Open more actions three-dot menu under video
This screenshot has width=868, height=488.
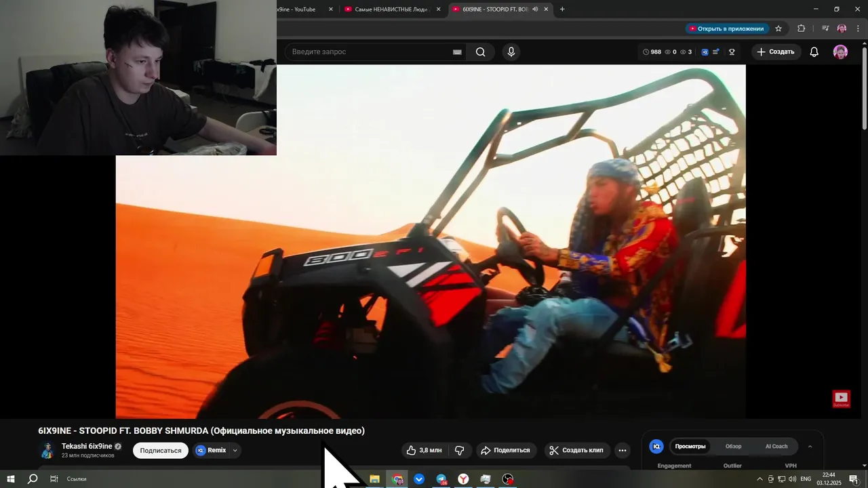tap(623, 450)
